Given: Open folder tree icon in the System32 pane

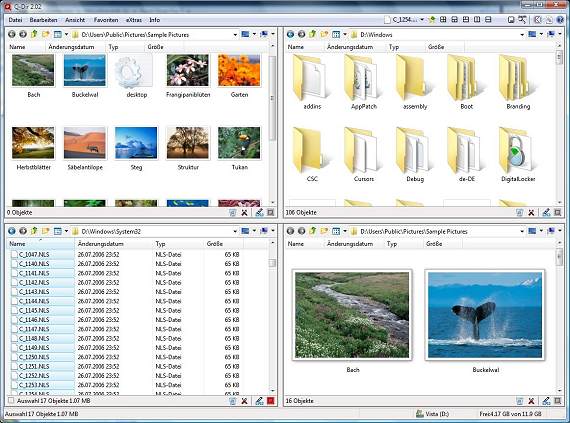Looking at the screenshot, I should coord(45,231).
